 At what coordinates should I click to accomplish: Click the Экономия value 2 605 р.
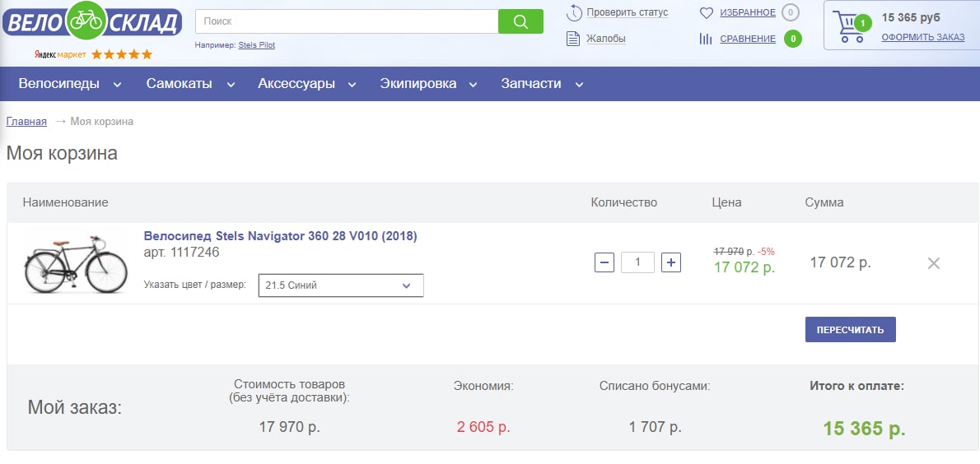pos(483,428)
